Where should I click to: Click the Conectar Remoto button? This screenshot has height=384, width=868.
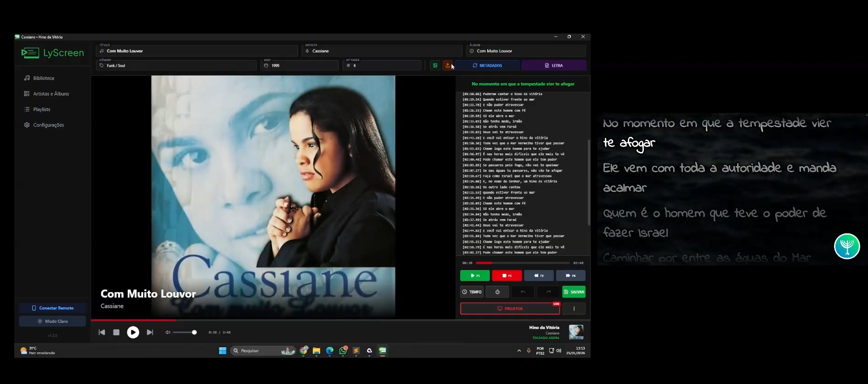pos(52,308)
